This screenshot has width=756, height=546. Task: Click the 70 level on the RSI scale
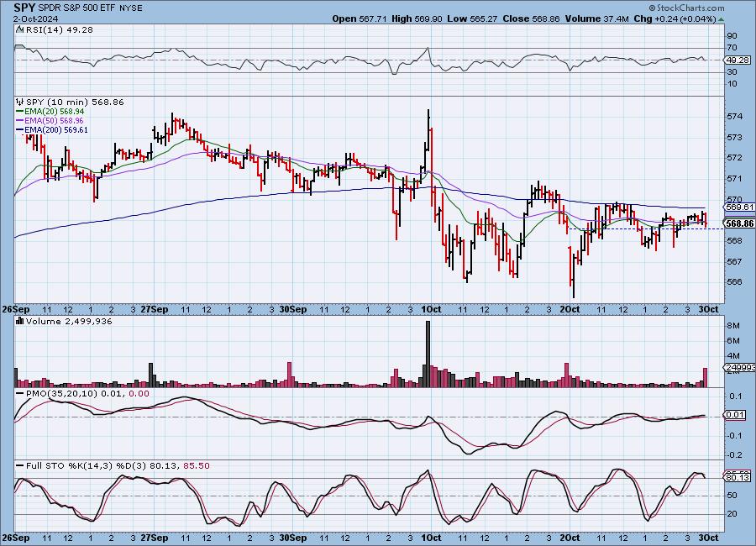[732, 48]
